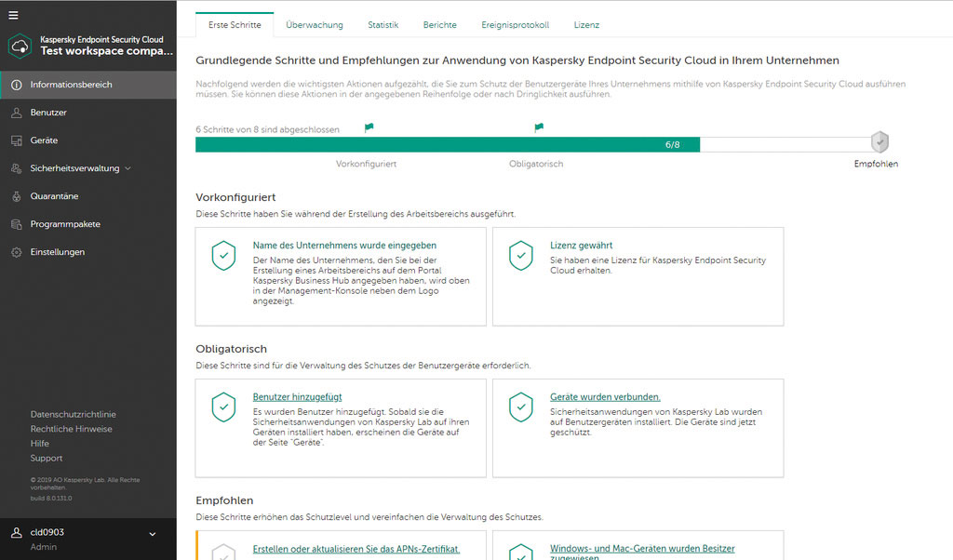This screenshot has width=953, height=560.
Task: Open the Datenschutzrichtlinie link
Action: click(73, 414)
